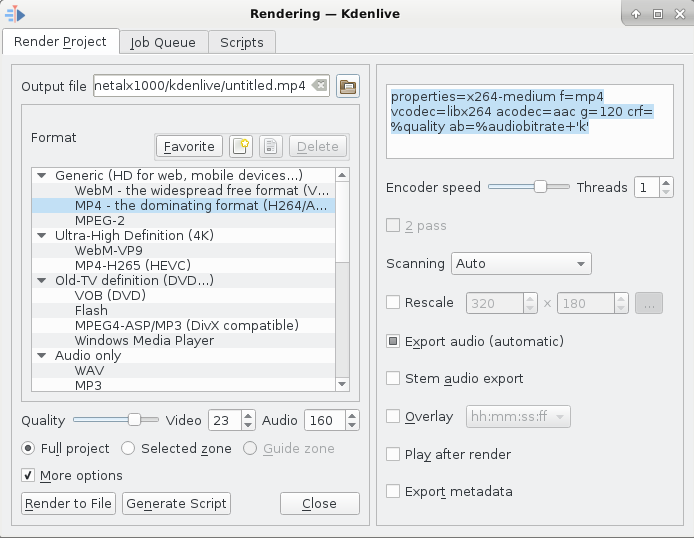The image size is (694, 538).
Task: Select Full project radio button
Action: point(28,449)
